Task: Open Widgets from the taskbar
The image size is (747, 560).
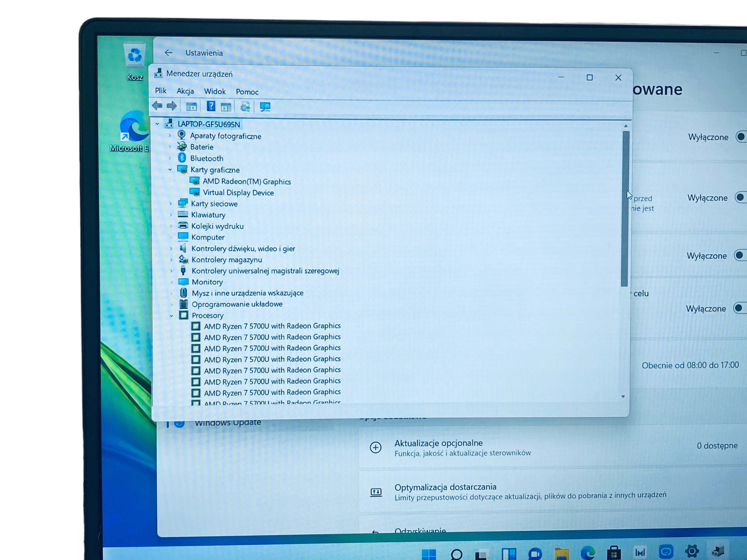Action: coord(509,554)
